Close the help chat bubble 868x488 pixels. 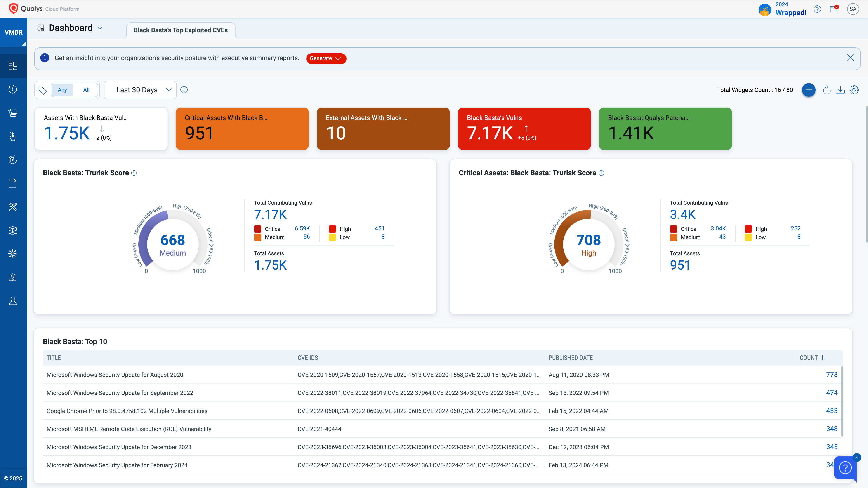point(856,457)
